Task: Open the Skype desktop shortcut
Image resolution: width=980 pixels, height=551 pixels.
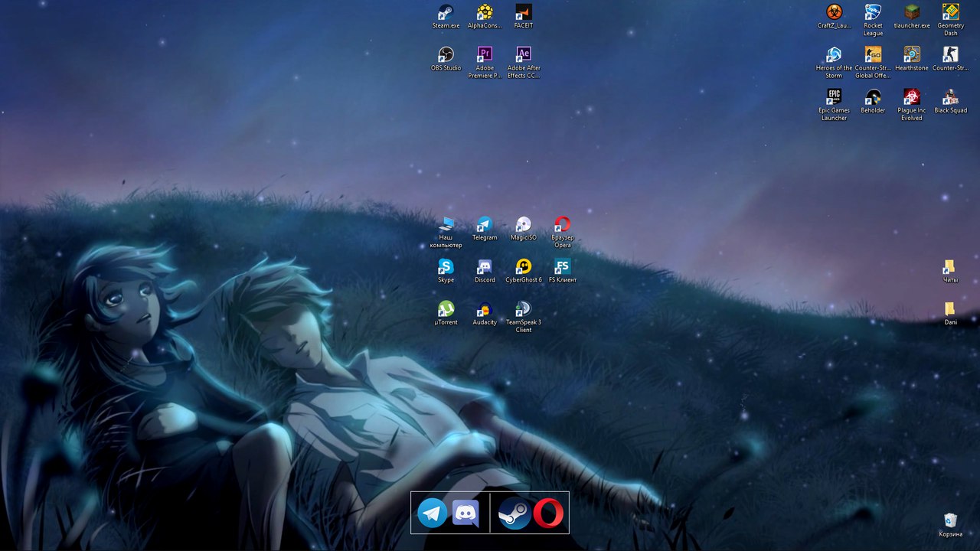Action: tap(446, 271)
